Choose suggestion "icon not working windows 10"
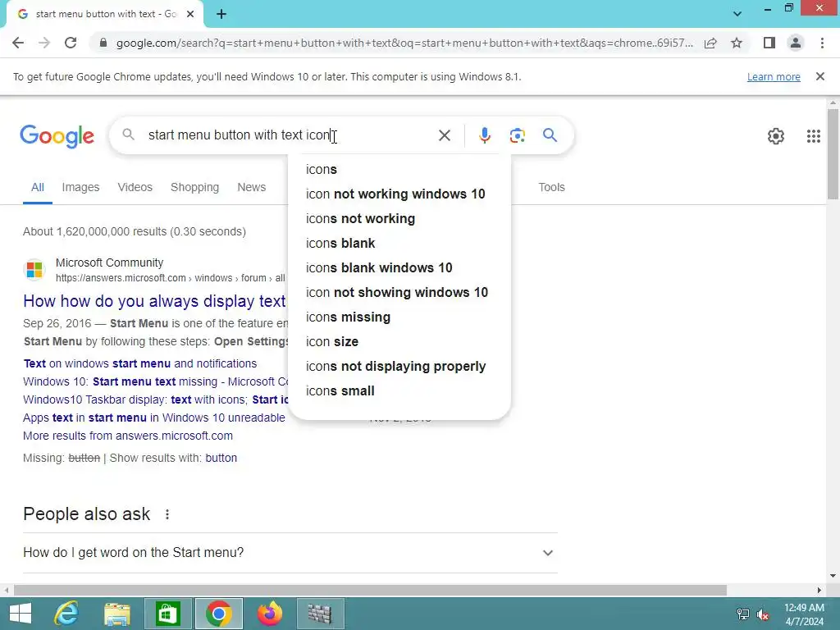Image resolution: width=840 pixels, height=630 pixels. (x=399, y=194)
